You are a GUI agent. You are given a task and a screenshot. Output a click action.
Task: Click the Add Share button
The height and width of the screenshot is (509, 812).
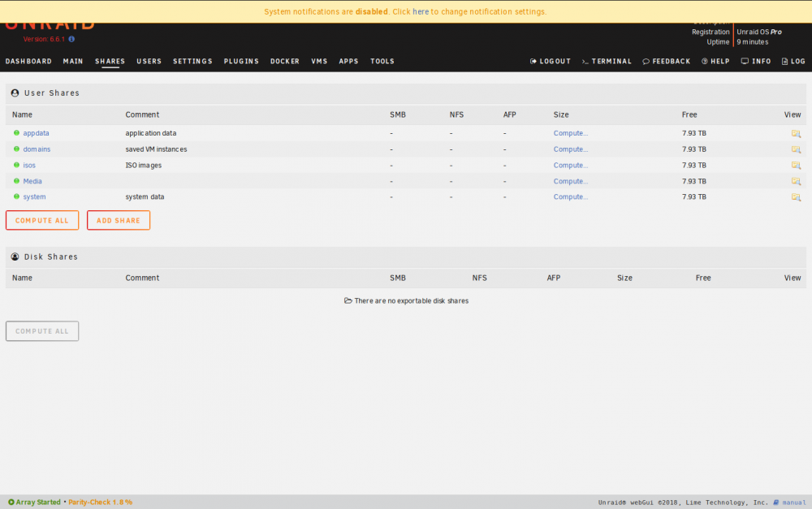point(119,221)
